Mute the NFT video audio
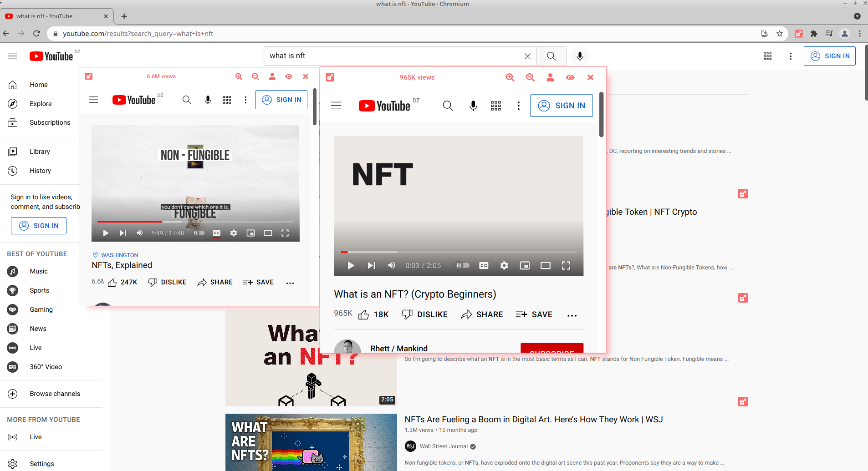 (x=391, y=265)
